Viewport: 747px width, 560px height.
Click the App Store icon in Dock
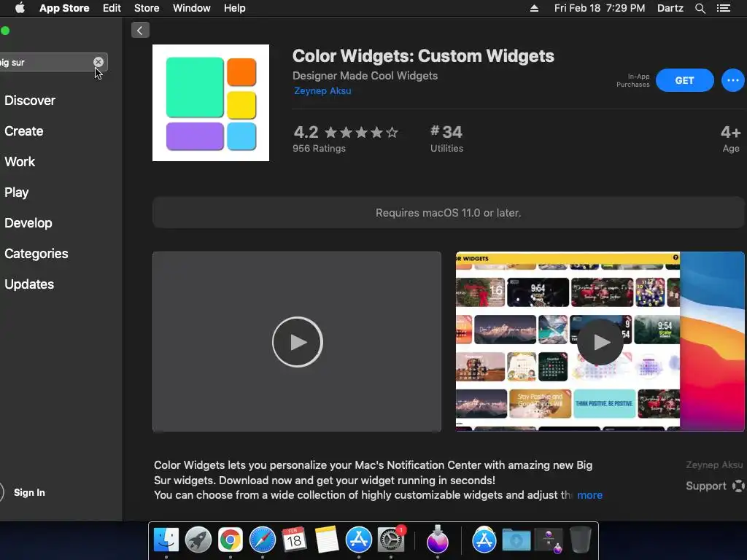point(359,540)
